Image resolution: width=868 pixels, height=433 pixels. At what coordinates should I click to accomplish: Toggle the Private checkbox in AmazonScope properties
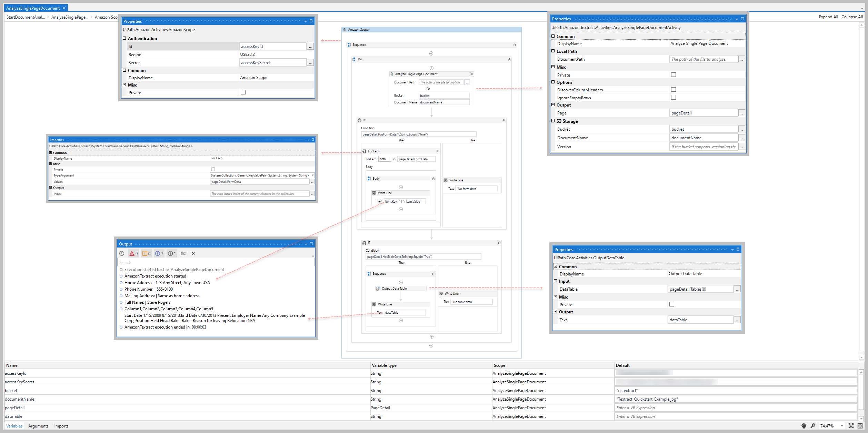243,92
